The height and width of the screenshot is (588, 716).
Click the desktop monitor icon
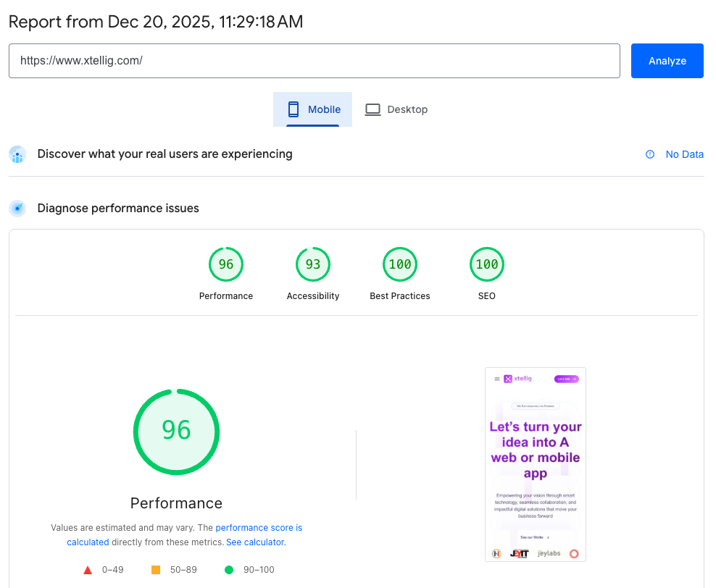(x=372, y=109)
